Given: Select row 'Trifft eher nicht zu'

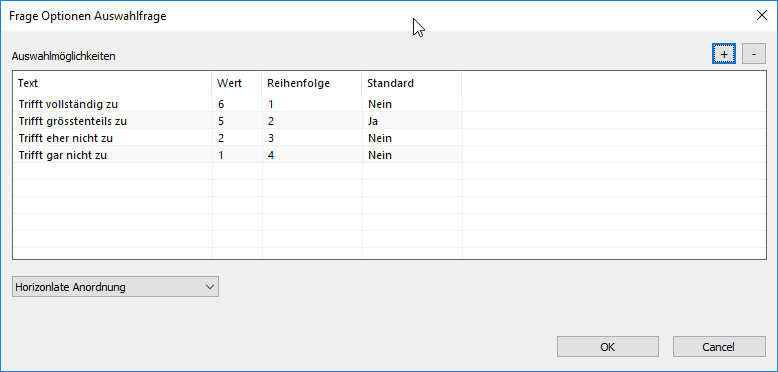Looking at the screenshot, I should click(x=389, y=138).
